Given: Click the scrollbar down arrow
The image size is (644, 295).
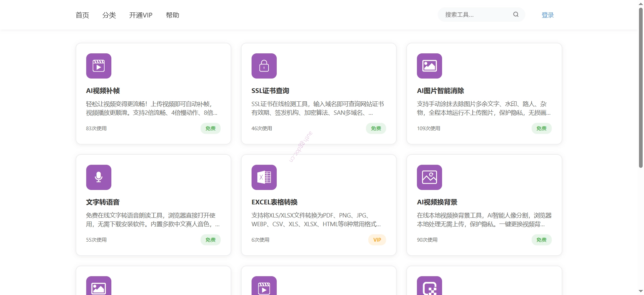Looking at the screenshot, I should (641, 291).
